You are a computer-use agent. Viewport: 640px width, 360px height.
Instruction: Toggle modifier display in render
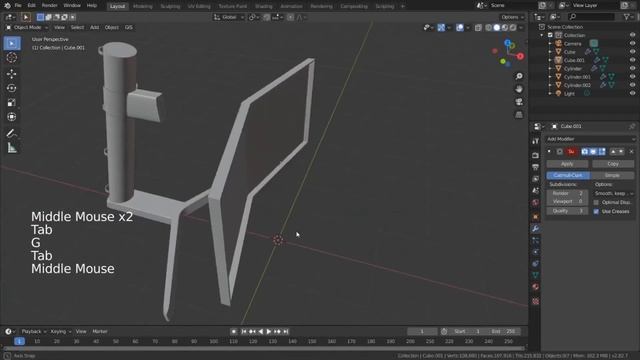tap(585, 151)
